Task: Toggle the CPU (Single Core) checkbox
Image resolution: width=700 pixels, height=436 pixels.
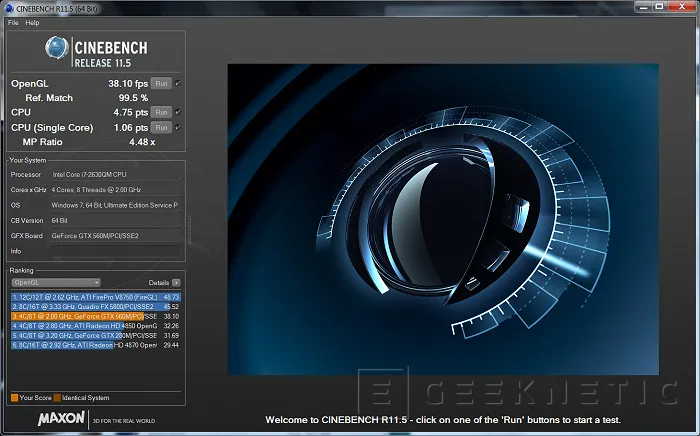Action: pos(178,128)
